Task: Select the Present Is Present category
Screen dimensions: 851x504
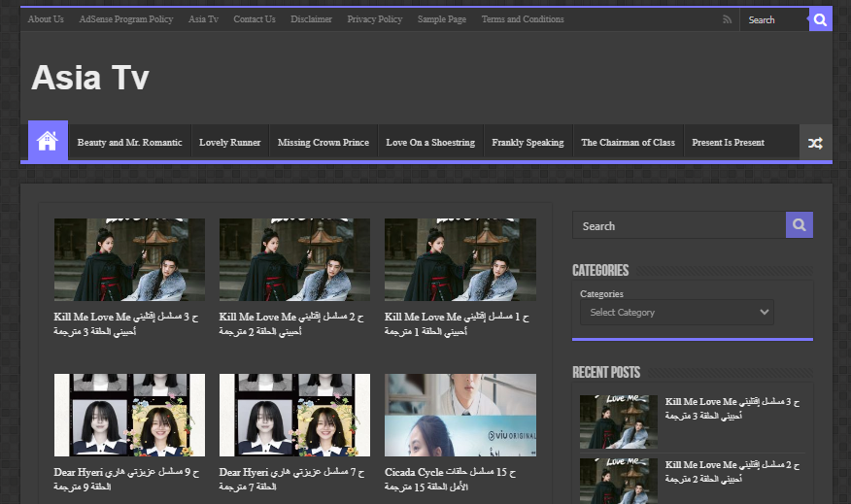Action: (728, 142)
